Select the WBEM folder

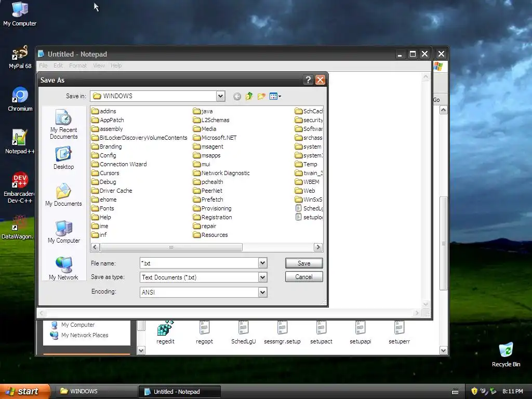pos(307,182)
